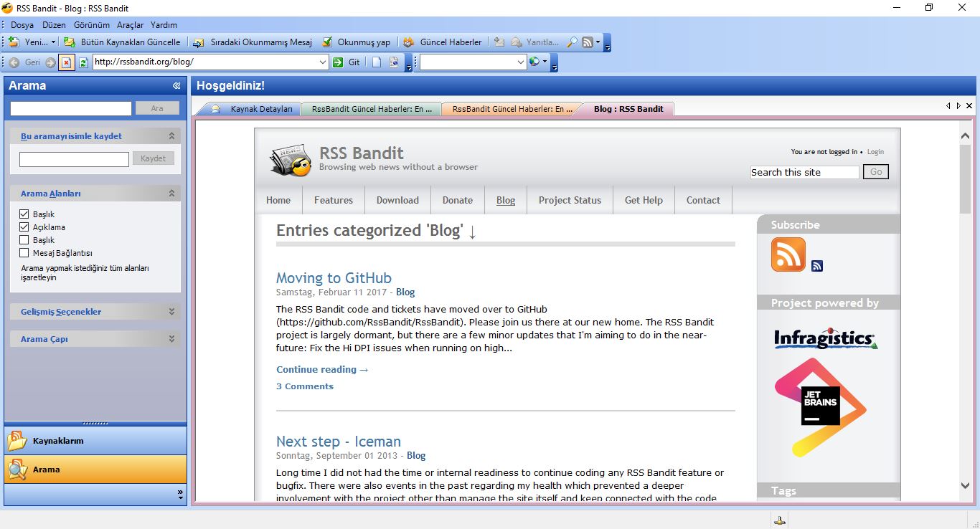The height and width of the screenshot is (529, 980).
Task: Click the globe web search icon
Action: tap(534, 62)
